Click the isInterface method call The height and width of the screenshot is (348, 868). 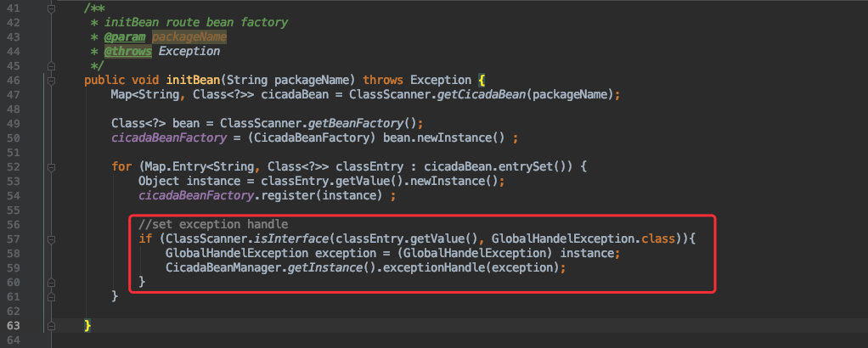[288, 239]
